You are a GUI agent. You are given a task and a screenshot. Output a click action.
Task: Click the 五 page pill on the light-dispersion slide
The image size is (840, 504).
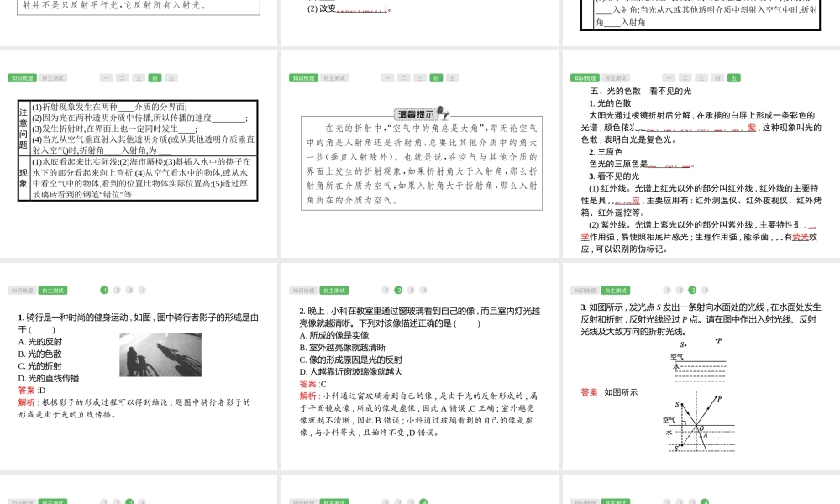point(734,77)
